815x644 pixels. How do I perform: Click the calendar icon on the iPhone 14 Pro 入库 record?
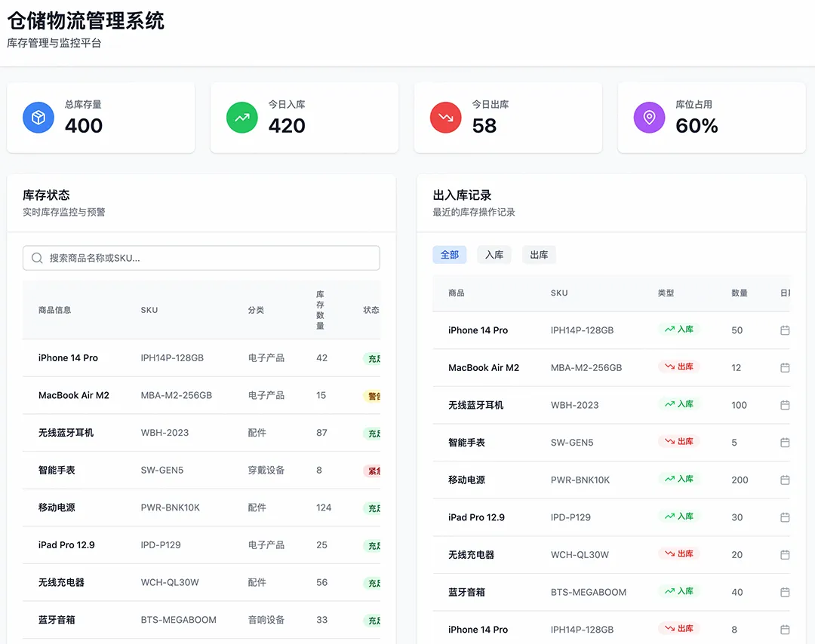click(x=785, y=330)
